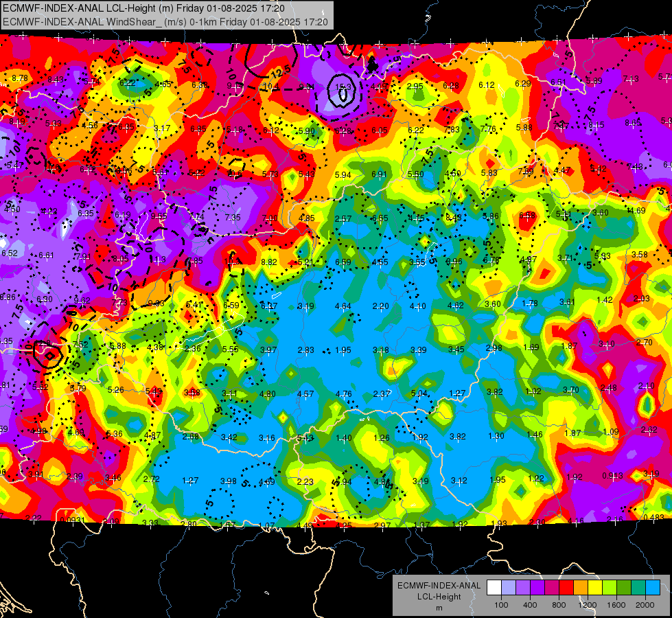Click the 1.42 grid value
This screenshot has height=618, width=672.
tap(605, 300)
